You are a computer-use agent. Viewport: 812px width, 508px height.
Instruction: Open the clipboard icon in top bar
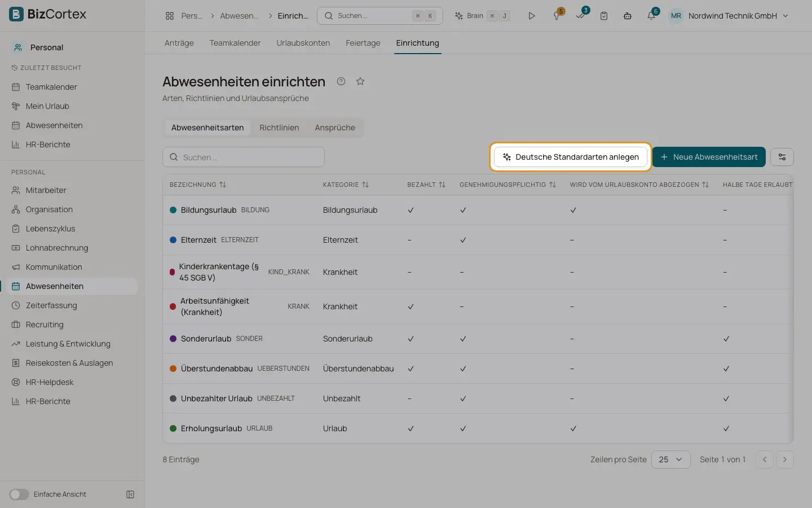click(x=604, y=16)
